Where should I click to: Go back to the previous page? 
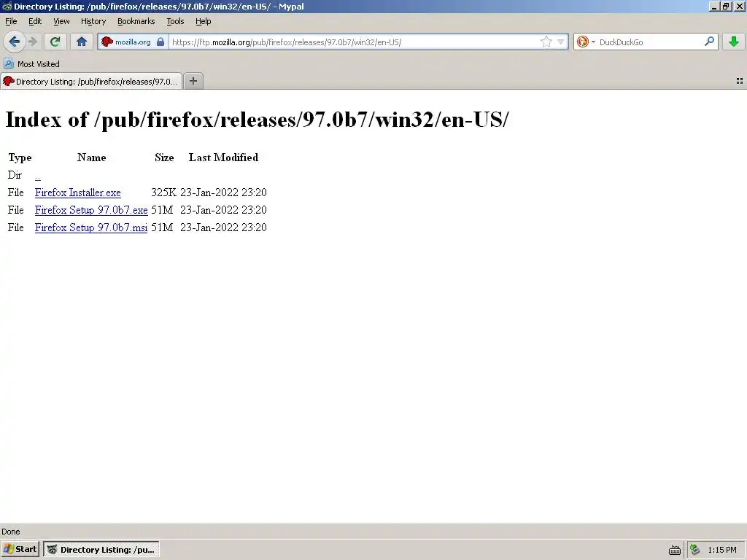click(15, 42)
